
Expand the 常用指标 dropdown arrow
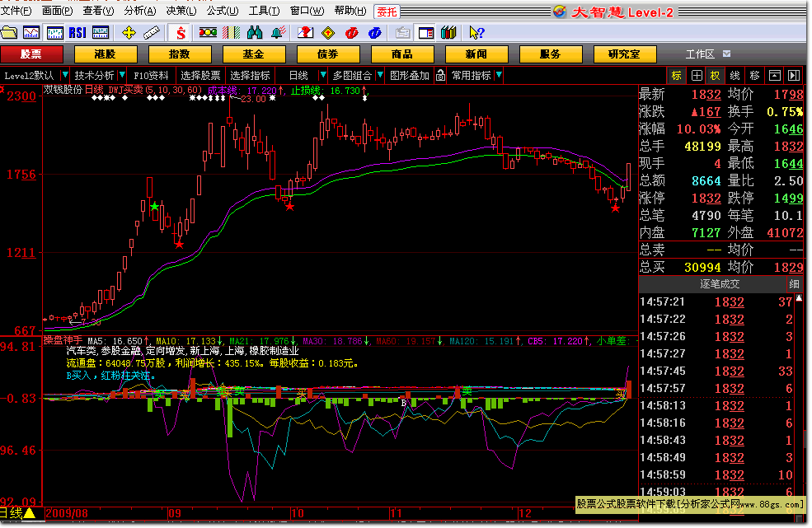pyautogui.click(x=499, y=76)
